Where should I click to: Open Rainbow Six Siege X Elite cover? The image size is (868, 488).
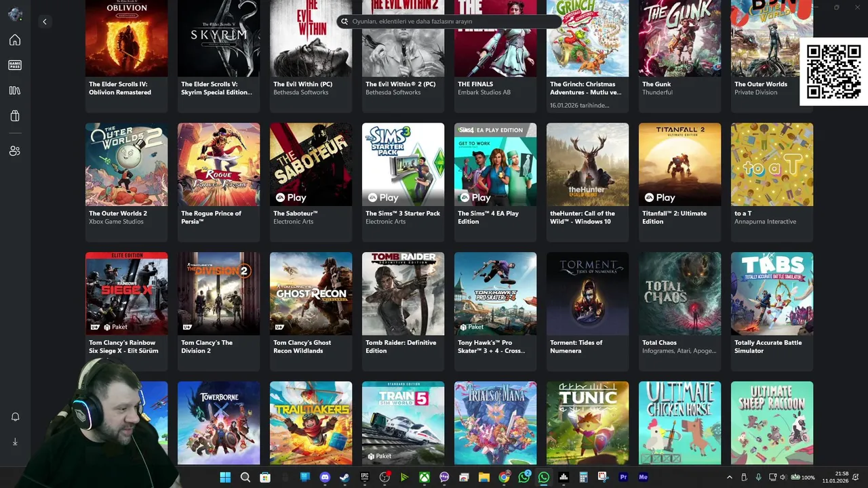(126, 293)
